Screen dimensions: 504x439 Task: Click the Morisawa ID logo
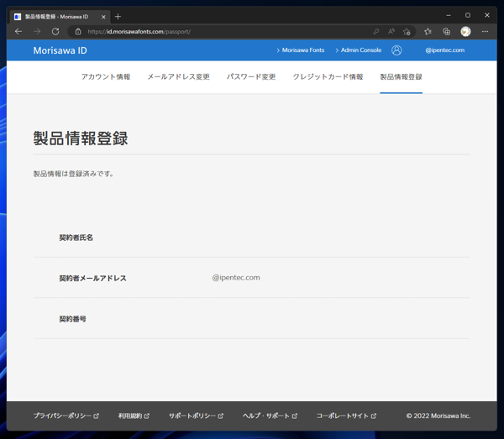[x=60, y=50]
